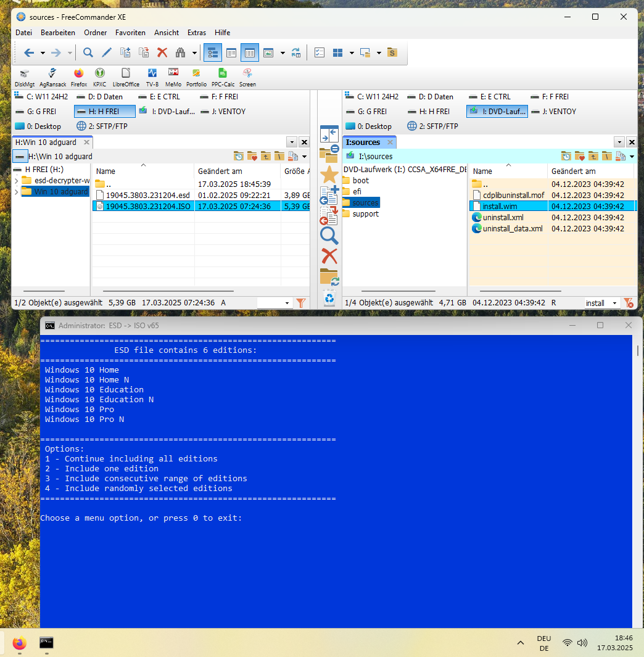644x657 pixels.
Task: Click the move files toolbar icon
Action: 144,53
